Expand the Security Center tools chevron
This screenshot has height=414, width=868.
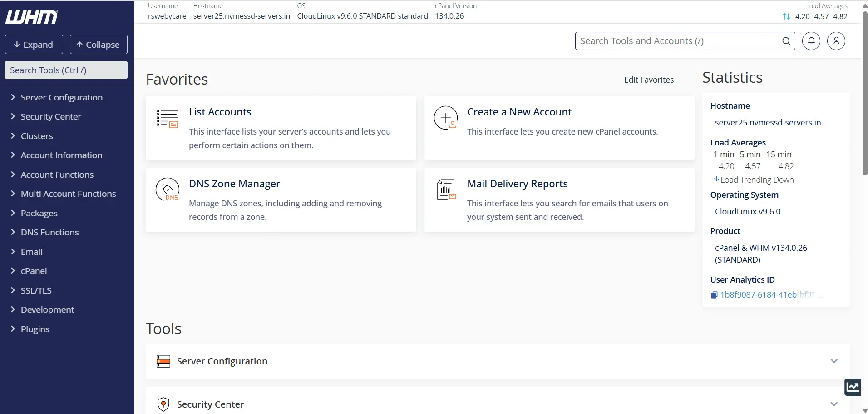click(834, 404)
